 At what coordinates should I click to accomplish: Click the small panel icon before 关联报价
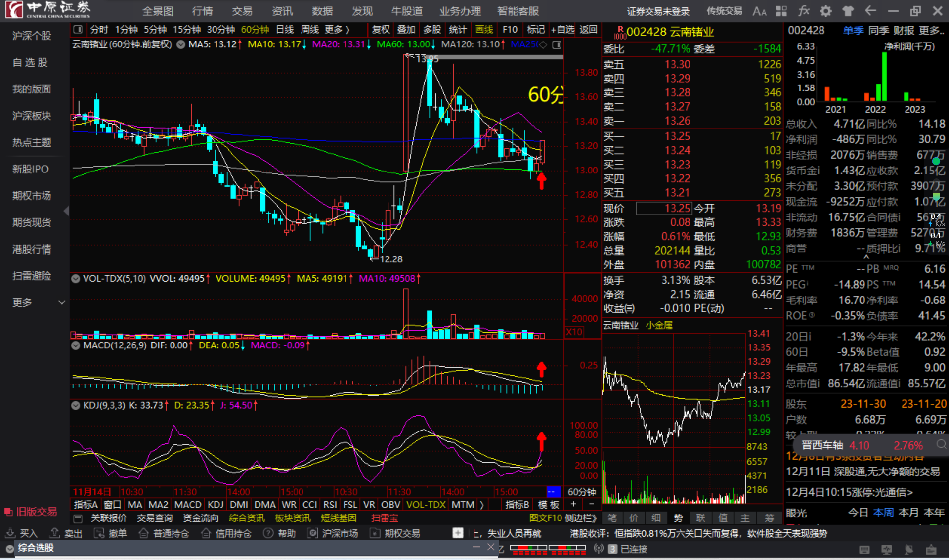click(78, 518)
